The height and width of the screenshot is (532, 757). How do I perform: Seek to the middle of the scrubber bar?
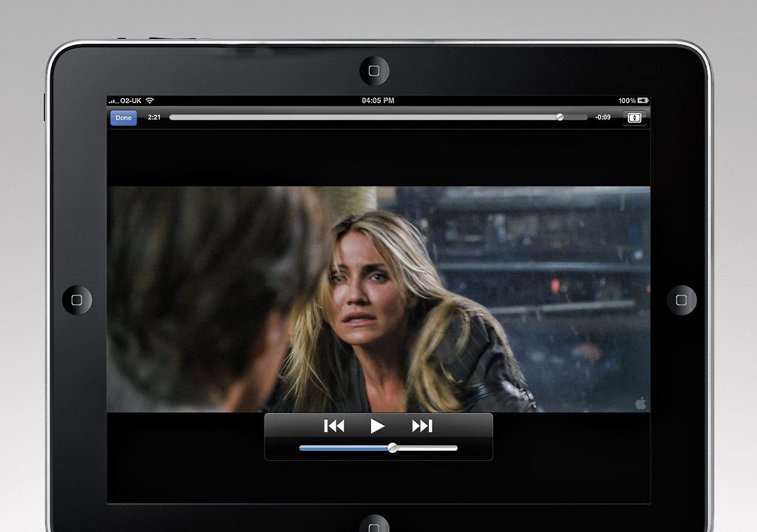(x=378, y=117)
